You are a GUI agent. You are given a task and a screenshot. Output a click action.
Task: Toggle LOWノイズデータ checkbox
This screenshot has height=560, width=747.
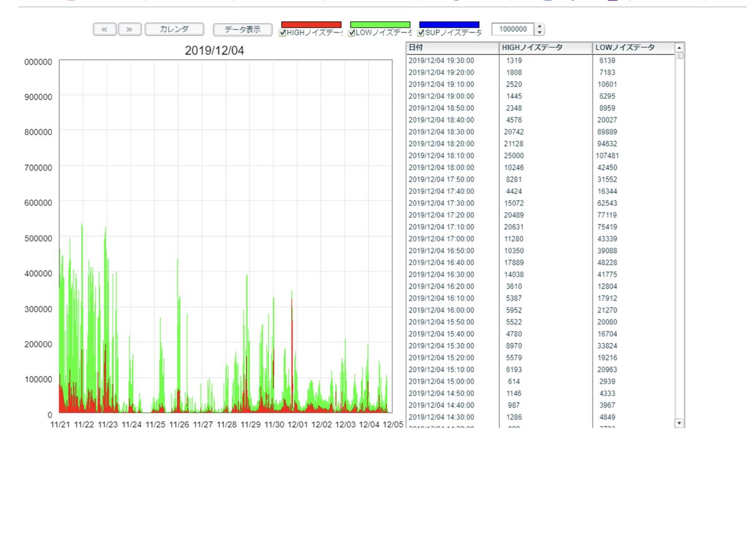(352, 33)
